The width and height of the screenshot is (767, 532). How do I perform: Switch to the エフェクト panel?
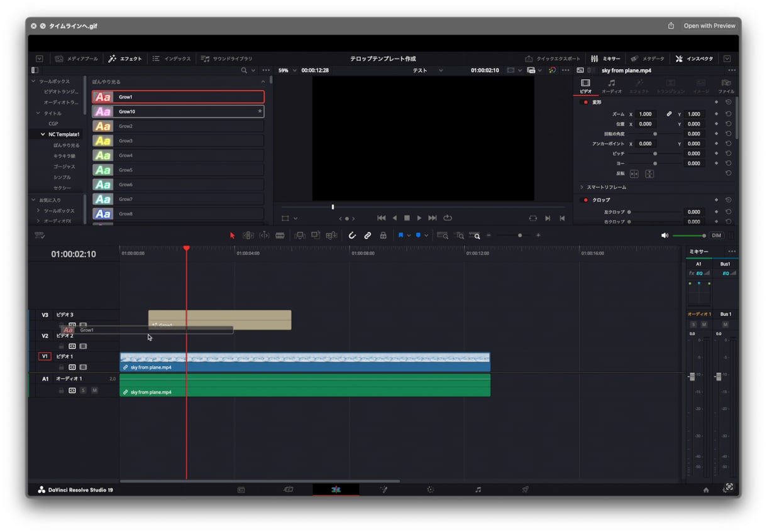pyautogui.click(x=126, y=58)
